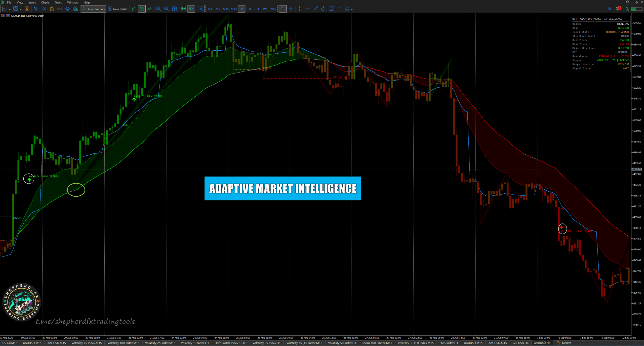Select the text label tool
Image resolution: width=644 pixels, height=346 pixels.
(x=339, y=9)
